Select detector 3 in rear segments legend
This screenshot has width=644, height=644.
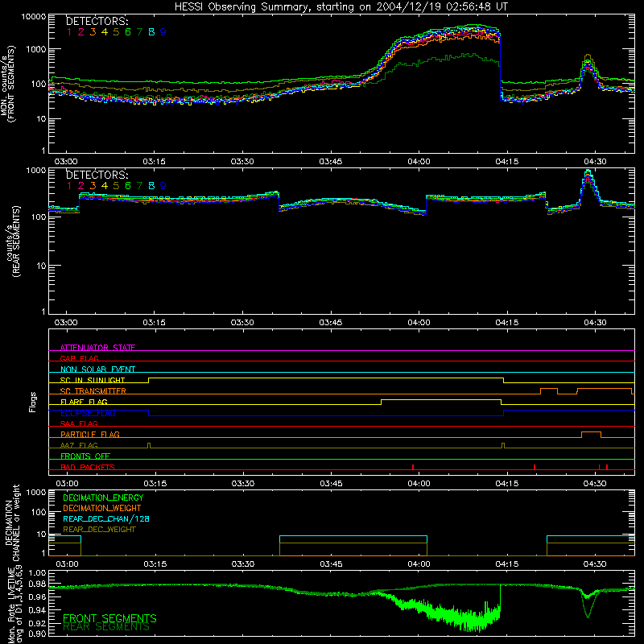coord(93,186)
